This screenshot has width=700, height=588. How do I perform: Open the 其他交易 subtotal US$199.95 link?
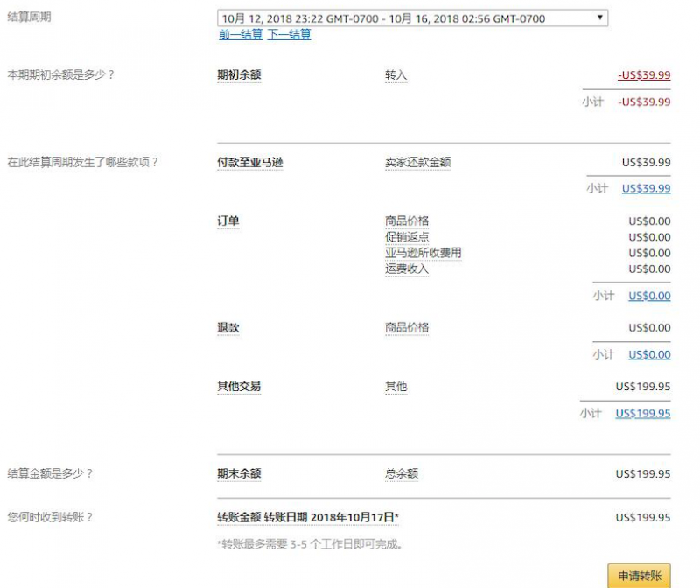coord(643,413)
